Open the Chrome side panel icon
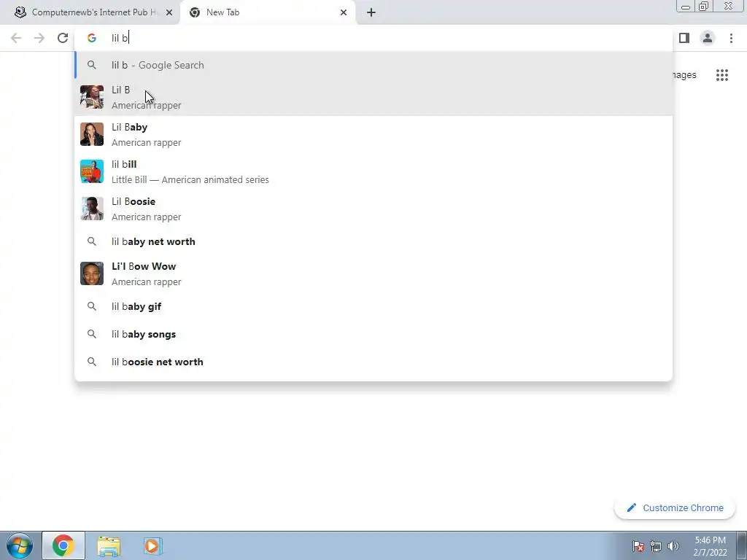Viewport: 747px width, 560px height. (684, 38)
